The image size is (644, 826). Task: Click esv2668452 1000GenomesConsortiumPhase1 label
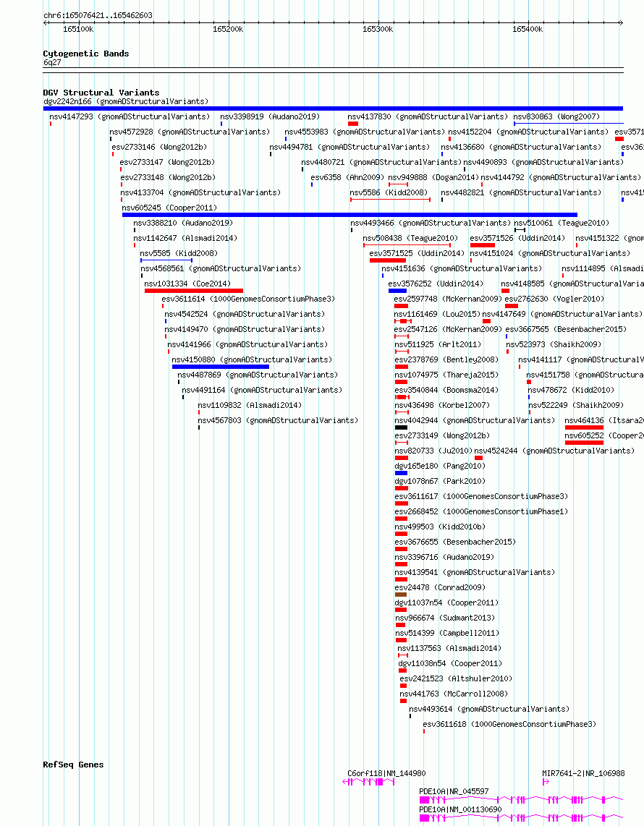click(482, 513)
